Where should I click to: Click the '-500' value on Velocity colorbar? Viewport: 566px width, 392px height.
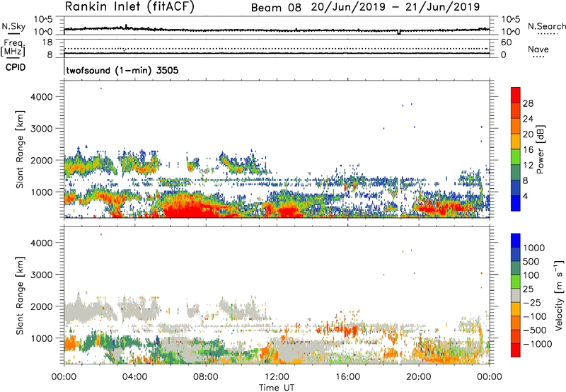[x=534, y=330]
